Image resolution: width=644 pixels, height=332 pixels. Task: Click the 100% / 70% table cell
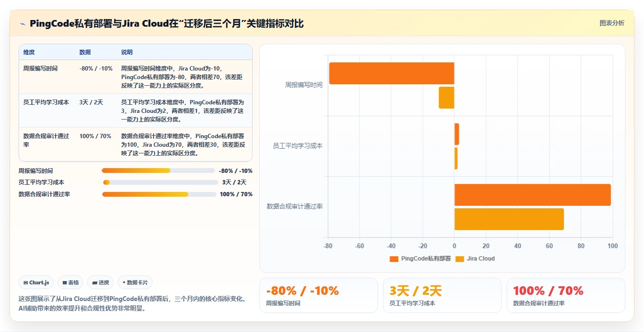point(95,136)
